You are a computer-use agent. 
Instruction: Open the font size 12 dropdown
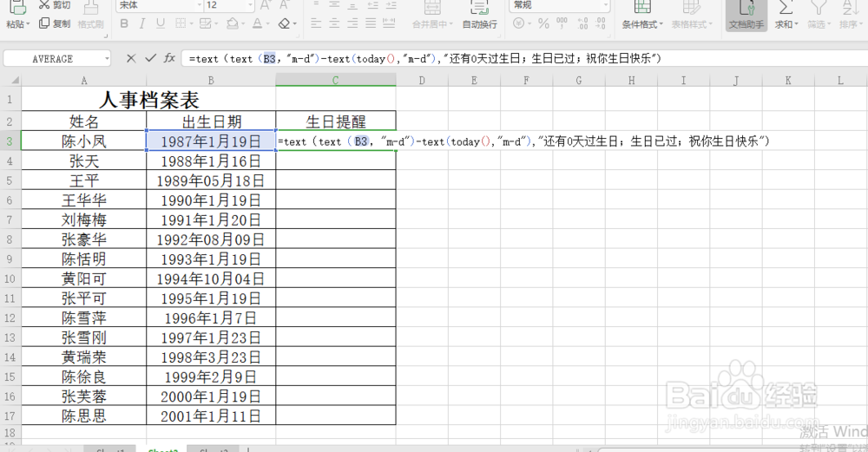click(x=250, y=5)
